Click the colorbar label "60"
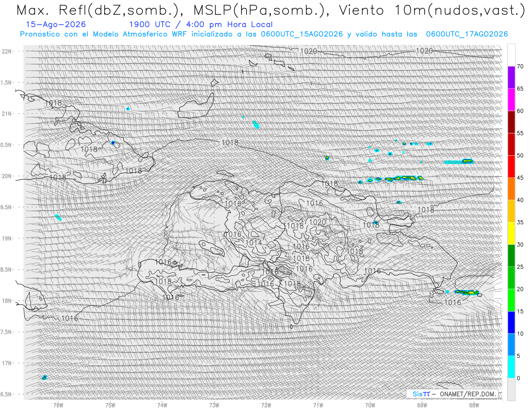The width and height of the screenshot is (532, 411). click(x=520, y=111)
